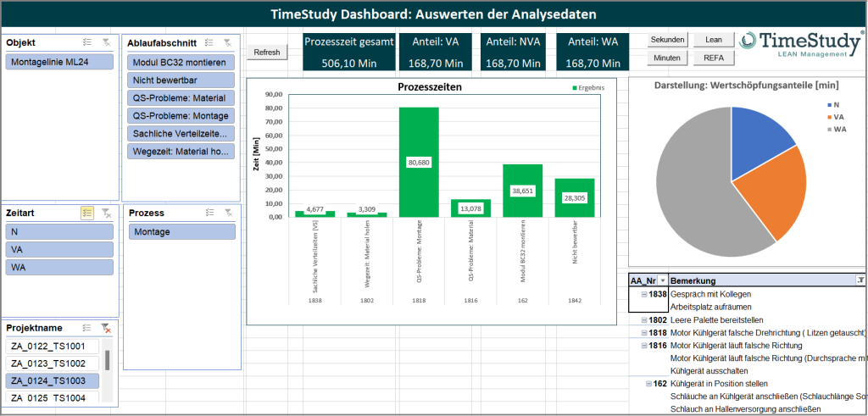The height and width of the screenshot is (416, 868).
Task: Collapse group 1818 in pivot table
Action: [644, 332]
